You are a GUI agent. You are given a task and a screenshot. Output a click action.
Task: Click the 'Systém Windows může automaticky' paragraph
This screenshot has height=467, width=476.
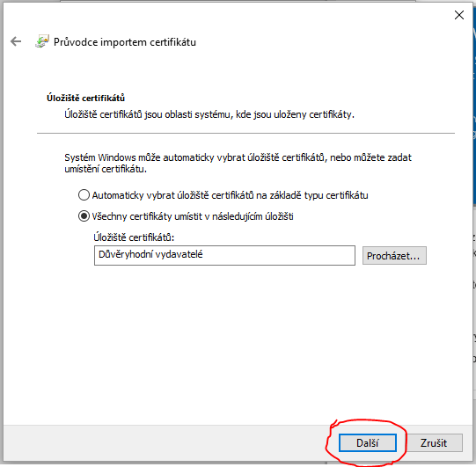[238, 164]
